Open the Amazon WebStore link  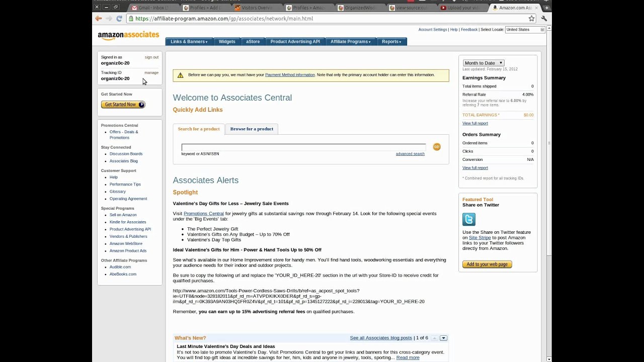point(126,243)
